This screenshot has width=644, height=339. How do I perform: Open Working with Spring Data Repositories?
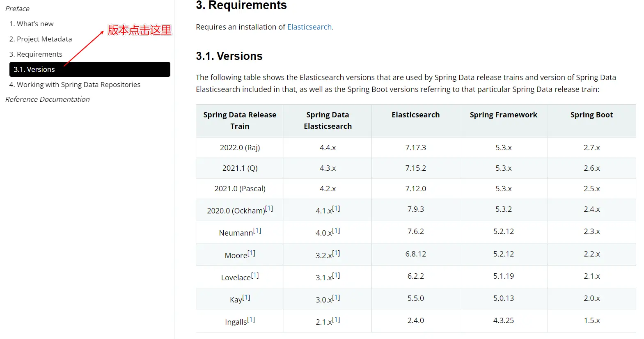(75, 85)
